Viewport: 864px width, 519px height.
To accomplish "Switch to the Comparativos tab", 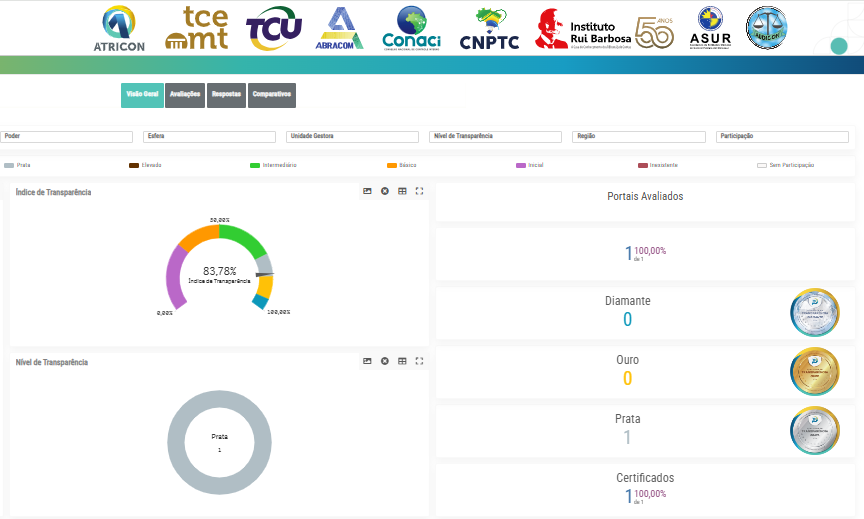I will click(272, 95).
